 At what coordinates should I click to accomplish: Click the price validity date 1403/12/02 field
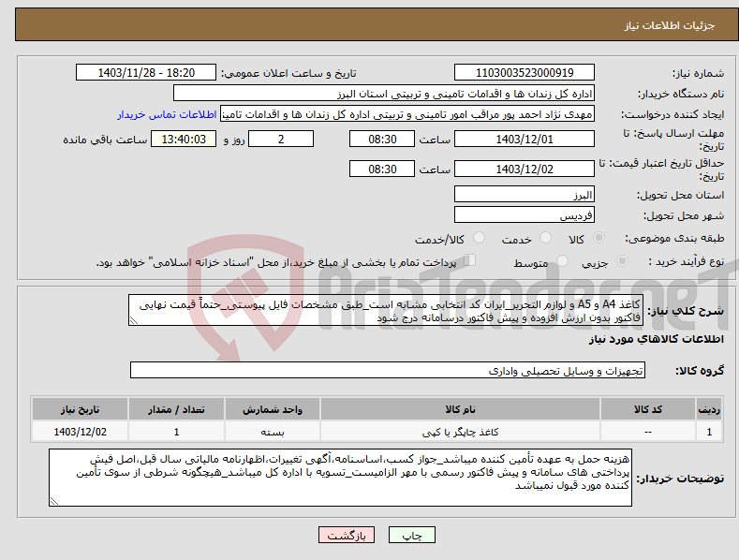[x=525, y=169]
